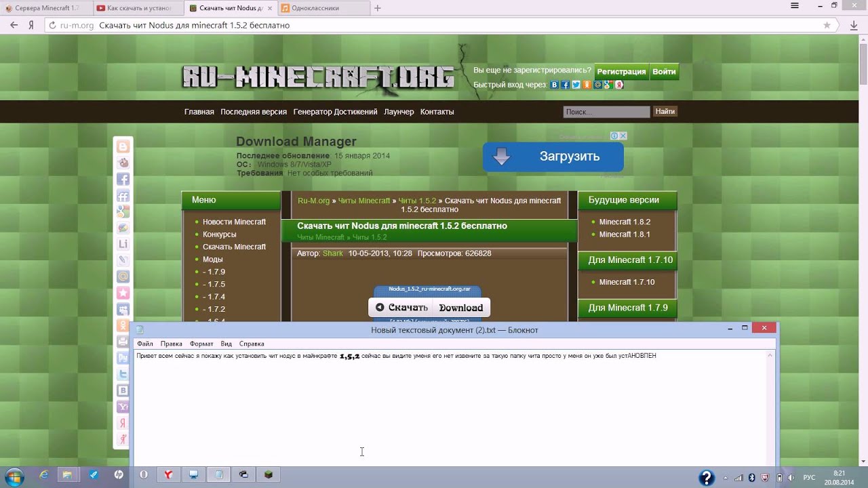The width and height of the screenshot is (868, 488).
Task: Open 'Скачать Minecraft' sidebar link
Action: tap(234, 247)
